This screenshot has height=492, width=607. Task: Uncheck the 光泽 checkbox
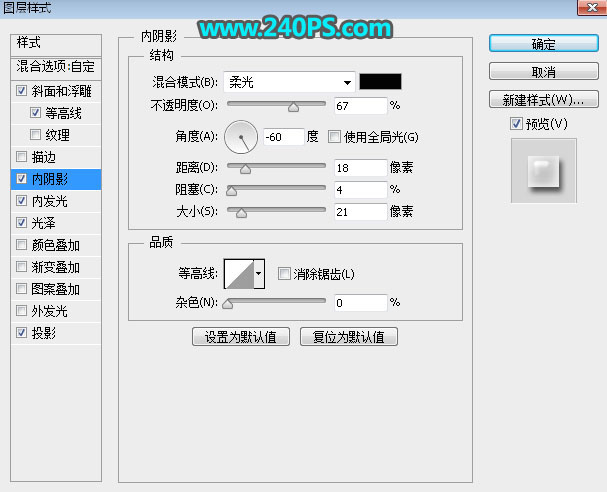click(x=21, y=223)
